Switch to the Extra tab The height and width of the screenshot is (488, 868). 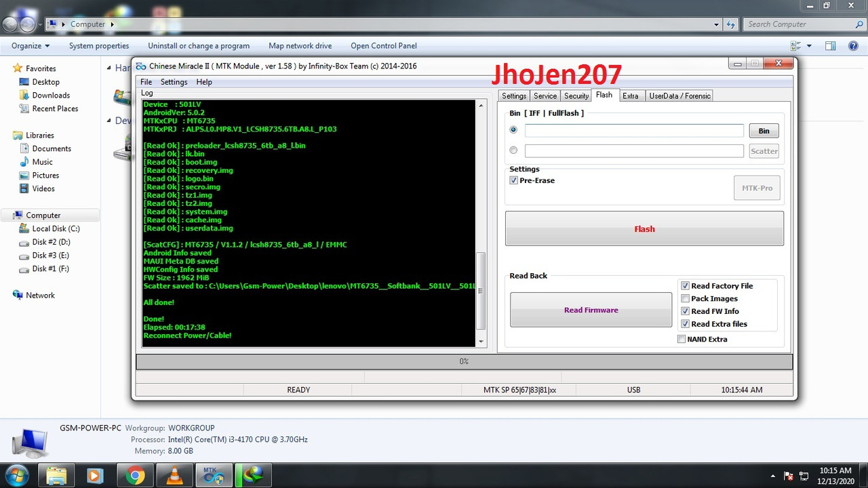[x=631, y=96]
